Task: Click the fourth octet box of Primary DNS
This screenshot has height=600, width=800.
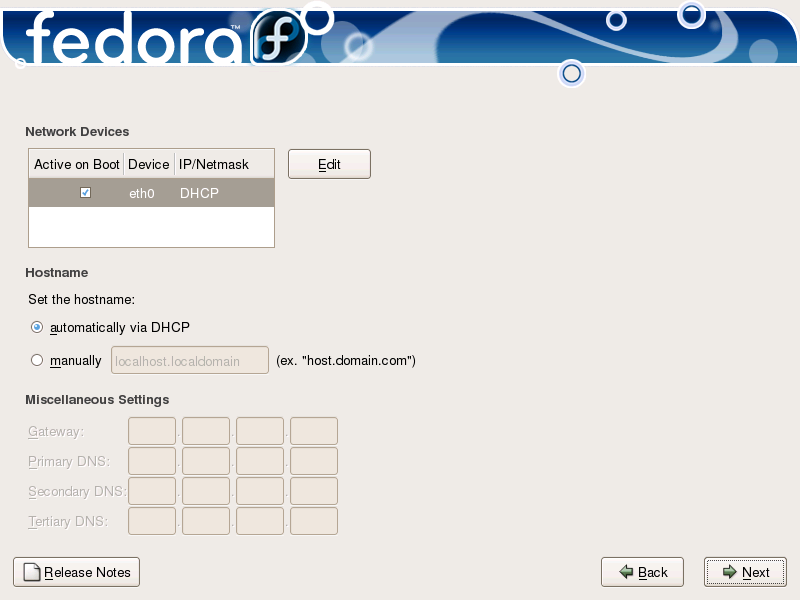Action: pos(314,461)
